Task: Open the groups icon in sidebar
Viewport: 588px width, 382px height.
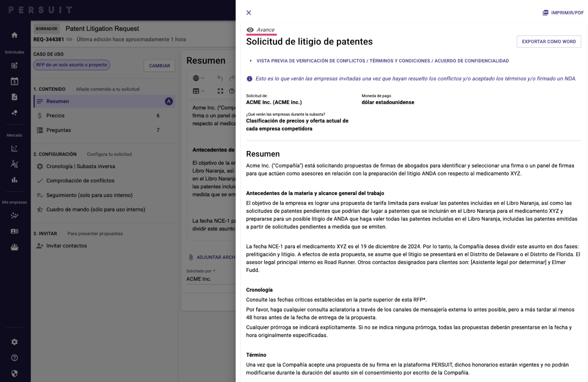Action: pos(14,247)
